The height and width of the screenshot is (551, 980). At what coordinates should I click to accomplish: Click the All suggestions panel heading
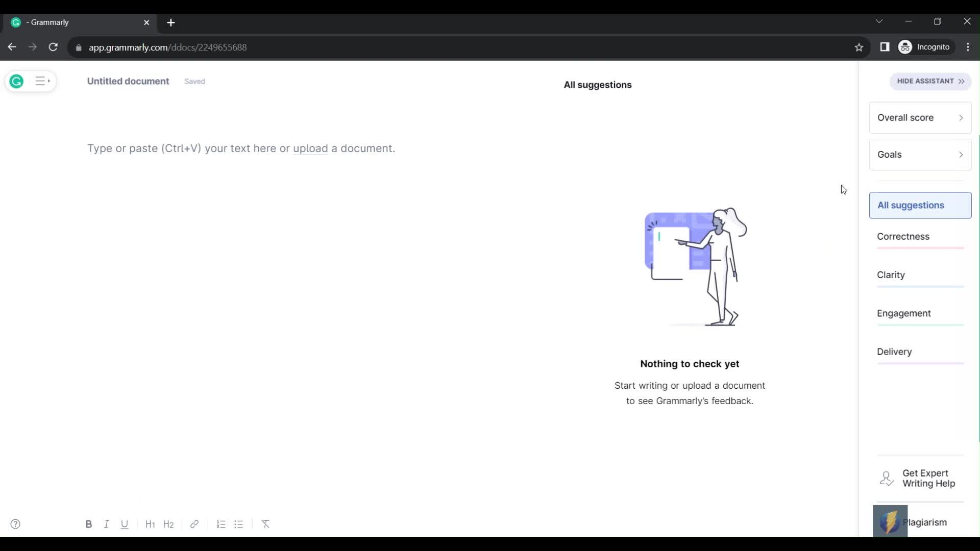coord(598,85)
